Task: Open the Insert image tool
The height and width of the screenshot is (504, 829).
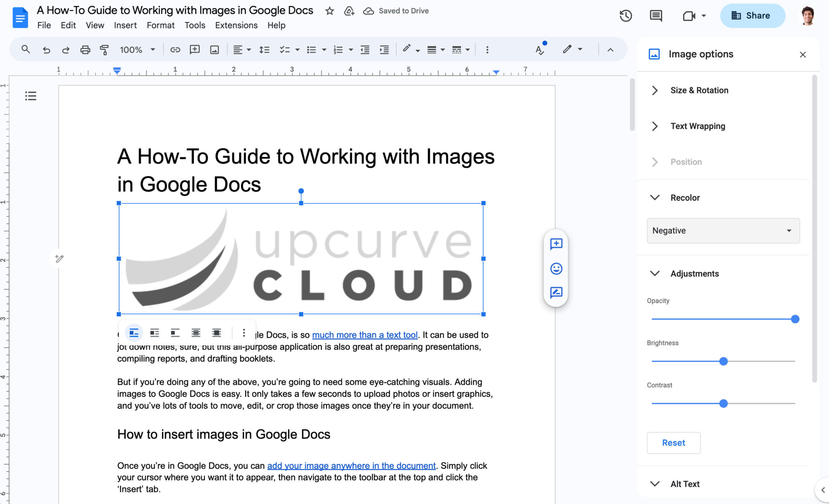Action: click(215, 49)
